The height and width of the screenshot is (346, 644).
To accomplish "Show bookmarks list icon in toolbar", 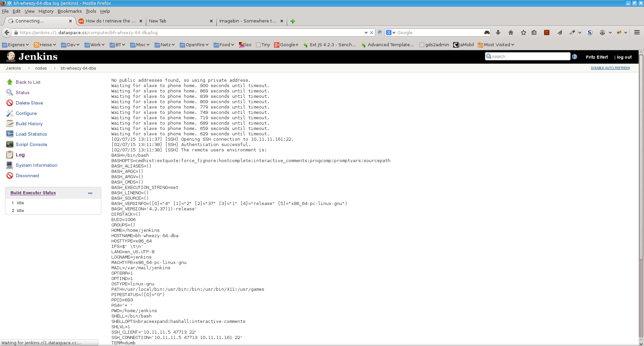I will point(534,32).
